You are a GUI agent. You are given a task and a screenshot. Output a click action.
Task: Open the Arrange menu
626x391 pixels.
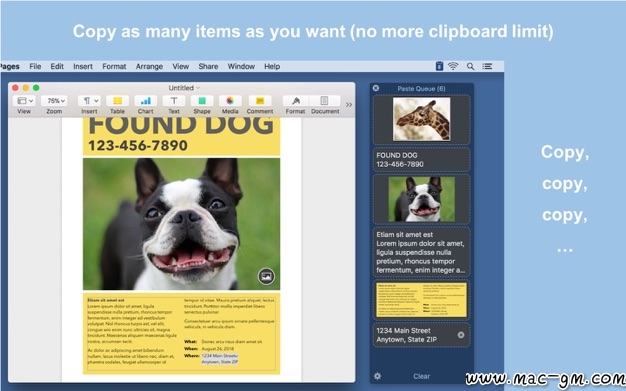149,66
